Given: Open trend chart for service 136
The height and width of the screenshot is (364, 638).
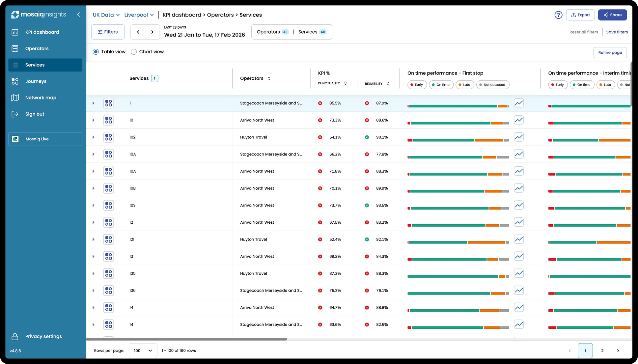Looking at the screenshot, I should 519,290.
